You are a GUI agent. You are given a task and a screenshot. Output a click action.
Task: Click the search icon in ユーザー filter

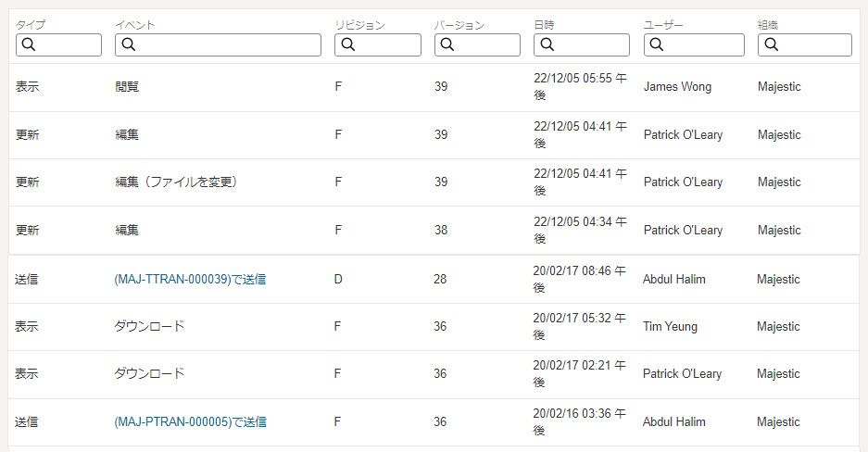click(x=656, y=44)
